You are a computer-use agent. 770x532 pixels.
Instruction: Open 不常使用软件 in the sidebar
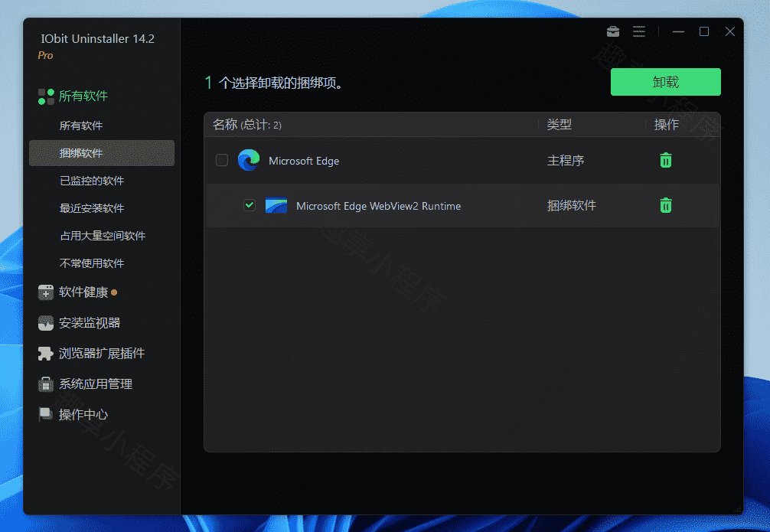pos(92,263)
